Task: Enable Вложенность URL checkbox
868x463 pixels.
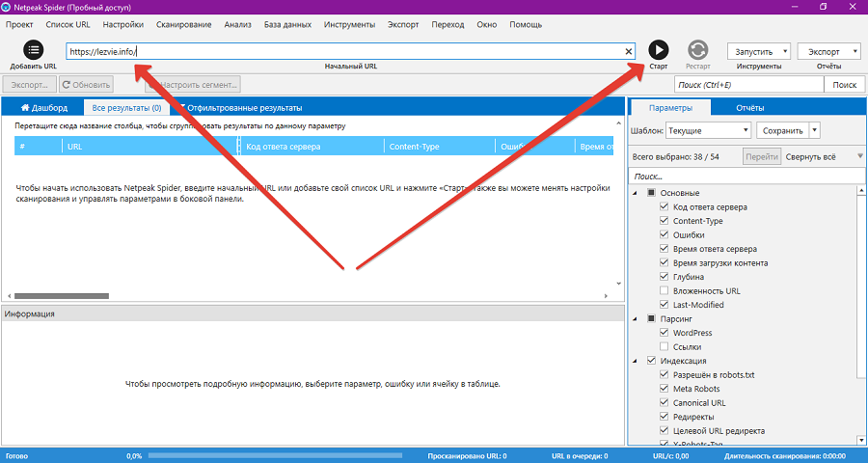Action: pyautogui.click(x=664, y=290)
